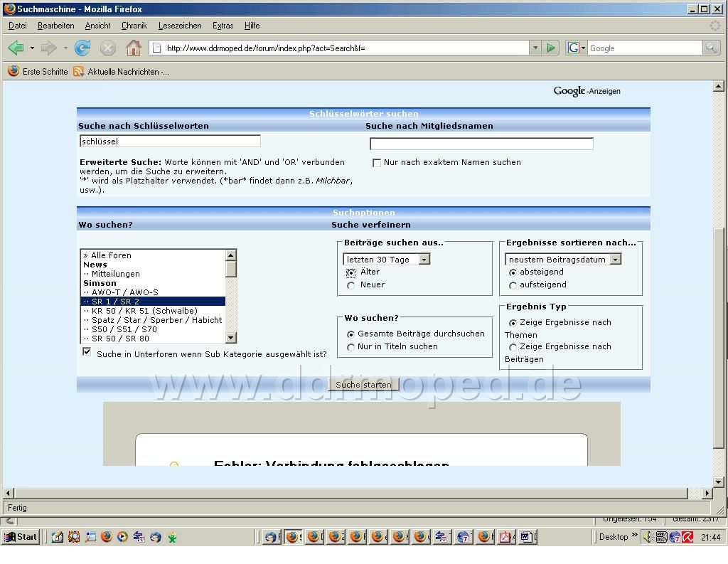Click the Stop loading icon
The height and width of the screenshot is (564, 728).
pyautogui.click(x=107, y=48)
